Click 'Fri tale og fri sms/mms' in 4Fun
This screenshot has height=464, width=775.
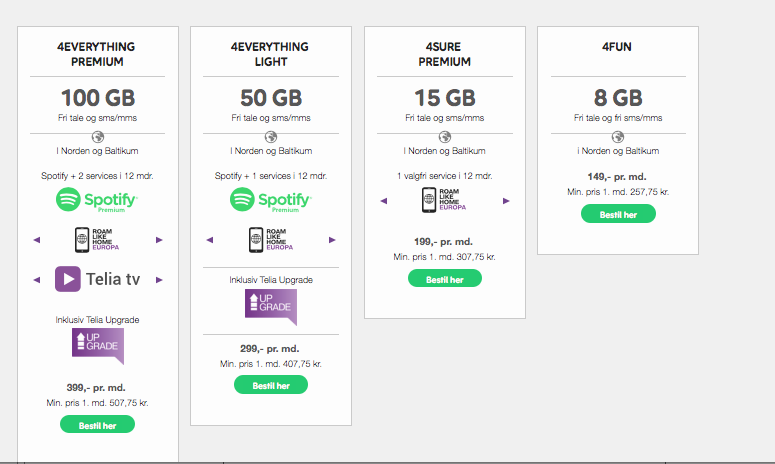pos(618,118)
